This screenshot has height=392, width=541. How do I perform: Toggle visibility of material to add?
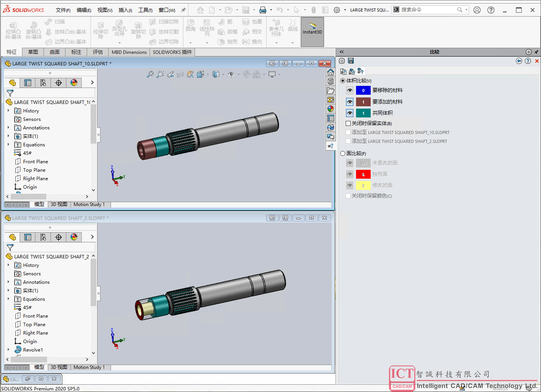tap(349, 102)
